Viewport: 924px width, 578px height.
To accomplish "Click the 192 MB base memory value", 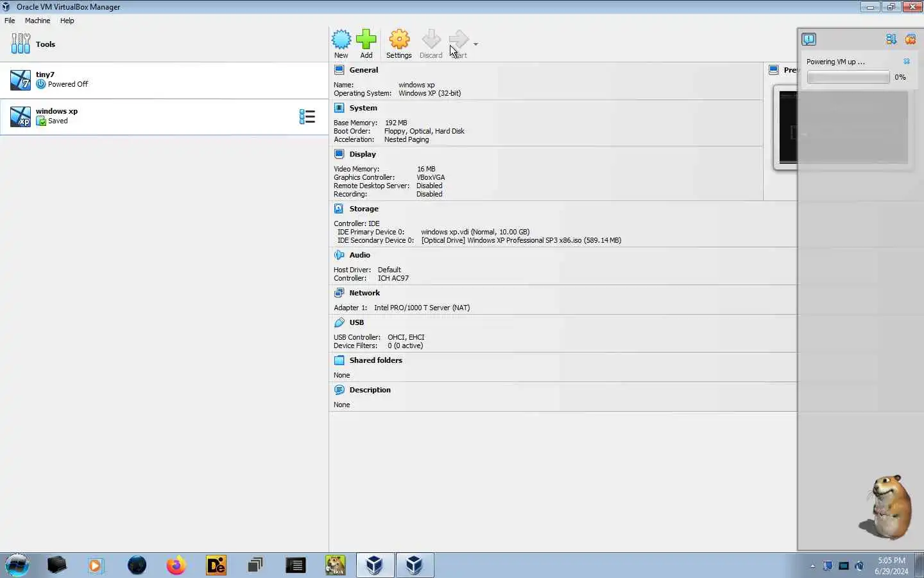I will coord(396,123).
